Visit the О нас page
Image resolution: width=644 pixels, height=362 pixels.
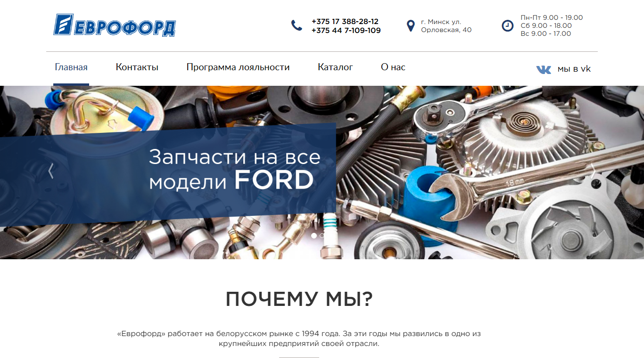pos(393,67)
